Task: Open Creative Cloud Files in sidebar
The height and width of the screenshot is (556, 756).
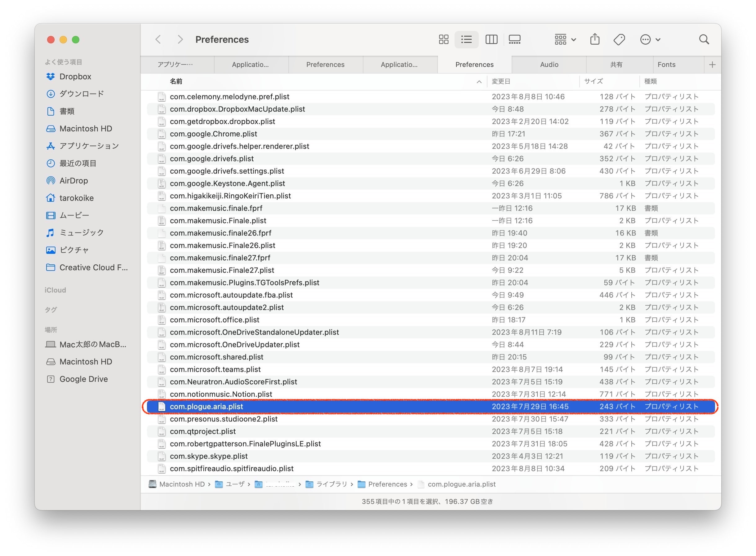Action: tap(87, 267)
